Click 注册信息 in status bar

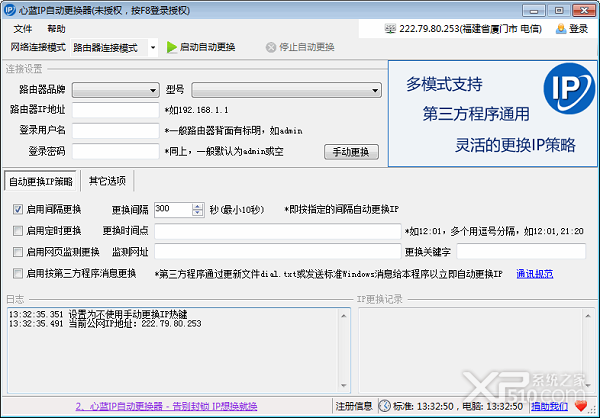pyautogui.click(x=354, y=406)
